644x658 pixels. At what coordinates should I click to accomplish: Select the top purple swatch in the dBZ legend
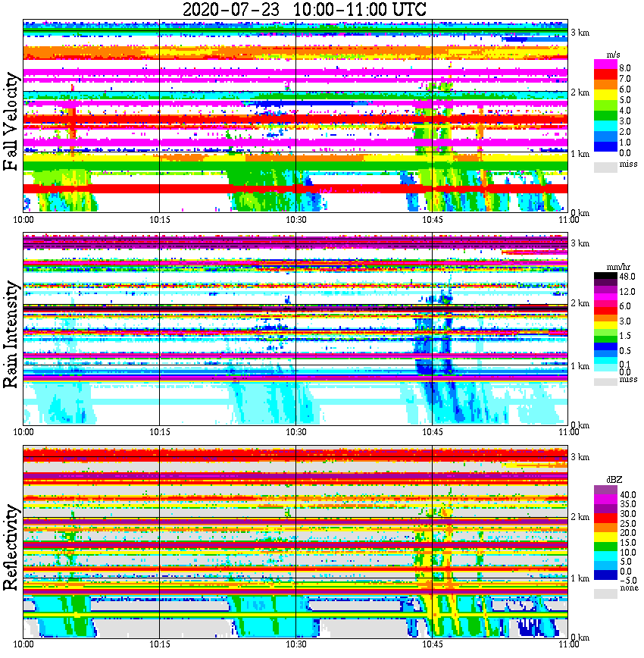605,490
